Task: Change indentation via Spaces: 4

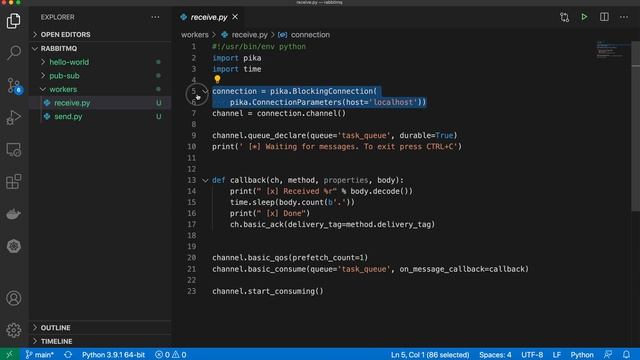Action: coord(495,355)
